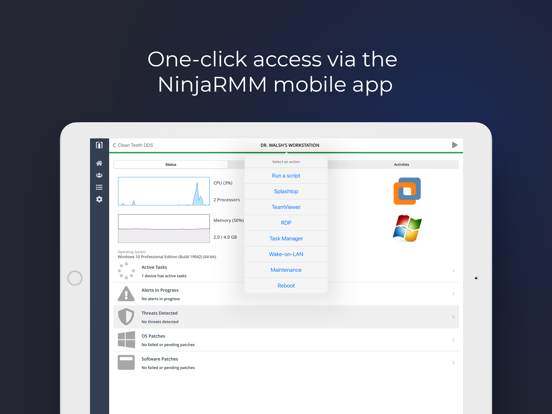552x414 pixels.
Task: Expand the Alerts In Progress row chevron
Action: 453,294
